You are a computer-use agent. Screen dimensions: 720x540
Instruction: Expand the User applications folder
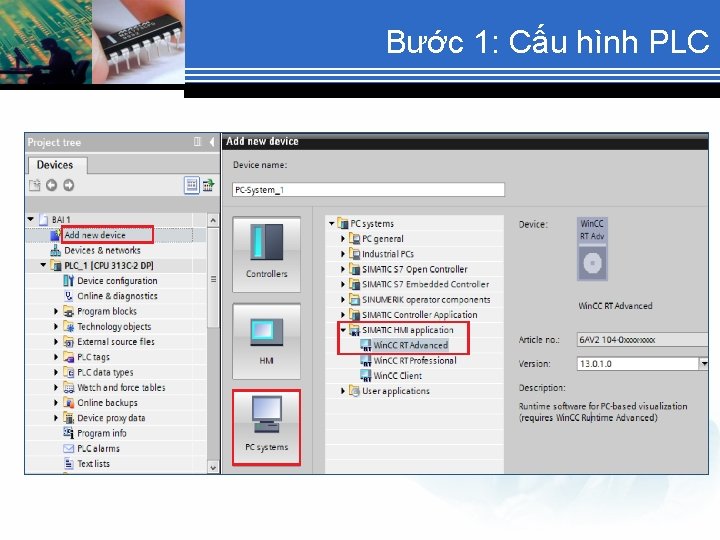[x=343, y=391]
